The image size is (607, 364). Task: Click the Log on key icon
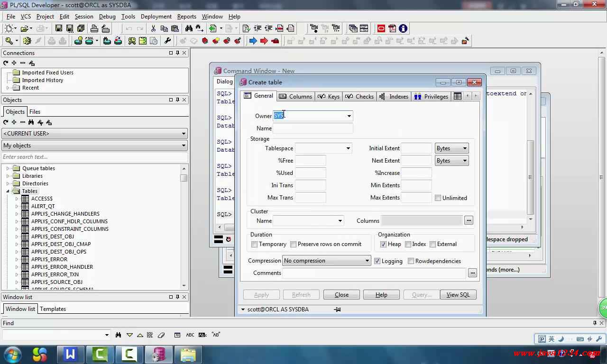(9, 41)
